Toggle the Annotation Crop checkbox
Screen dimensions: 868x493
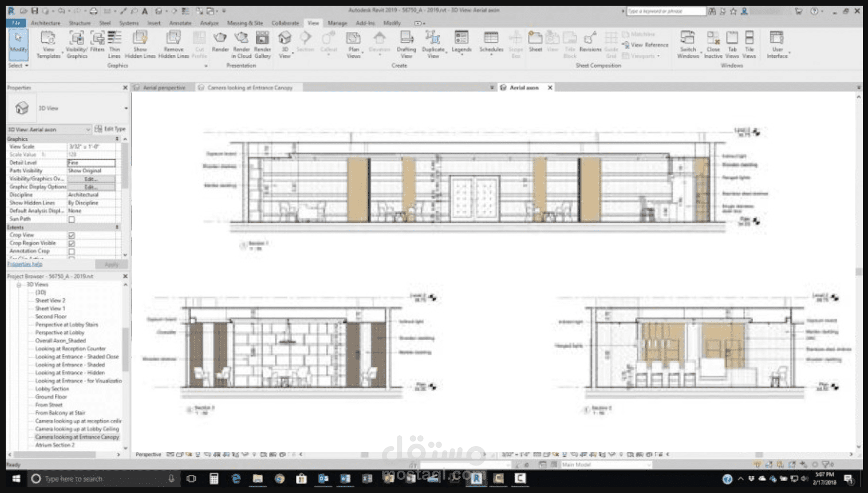point(72,251)
